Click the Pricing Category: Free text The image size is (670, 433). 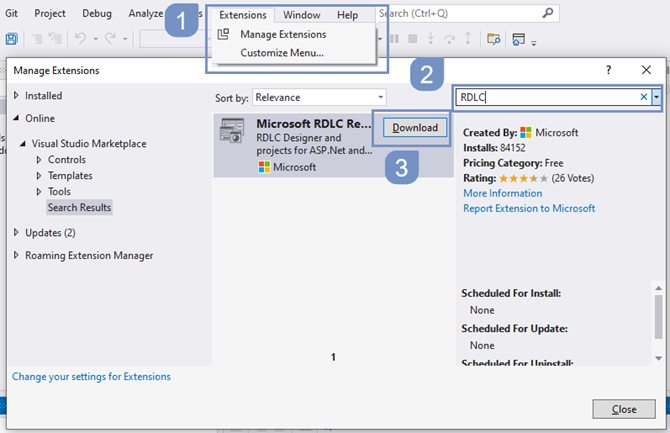click(x=513, y=163)
